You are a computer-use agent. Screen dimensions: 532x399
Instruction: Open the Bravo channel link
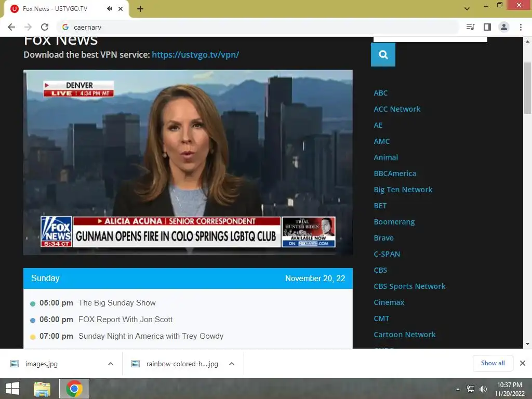click(384, 238)
